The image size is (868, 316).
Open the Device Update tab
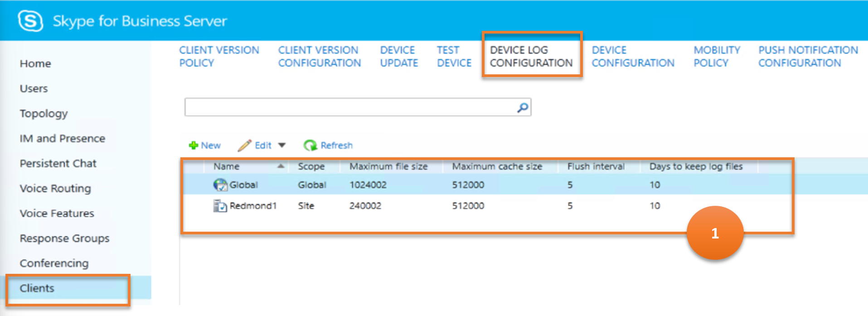(x=399, y=56)
